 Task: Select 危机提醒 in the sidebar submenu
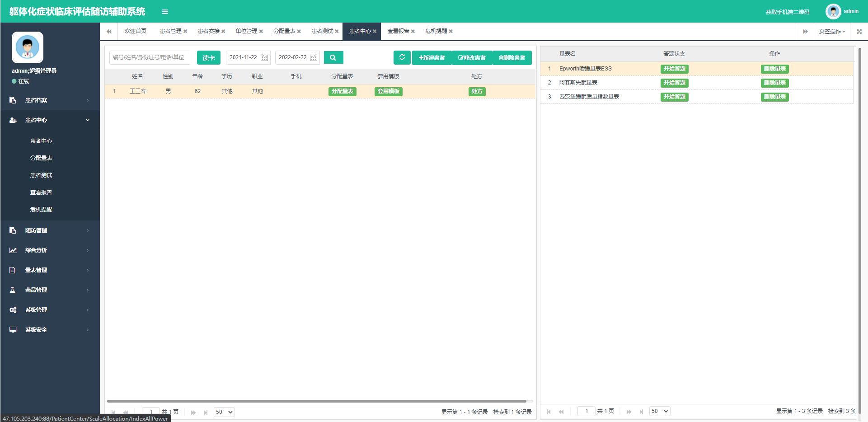(41, 210)
